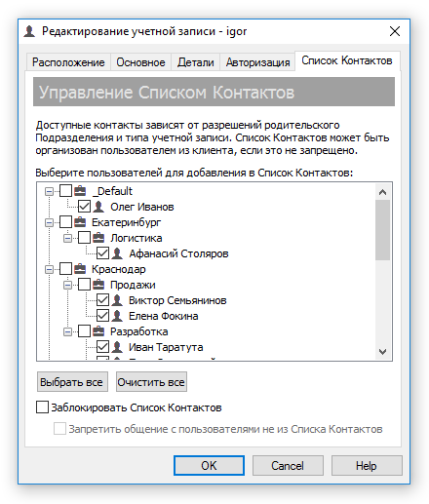Click user icon next to Афанасий Столяров
Image resolution: width=429 pixels, height=504 pixels.
tap(117, 253)
